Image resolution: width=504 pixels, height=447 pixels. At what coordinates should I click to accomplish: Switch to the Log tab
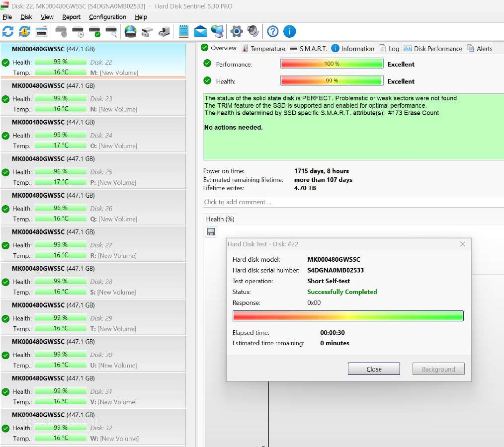click(390, 49)
